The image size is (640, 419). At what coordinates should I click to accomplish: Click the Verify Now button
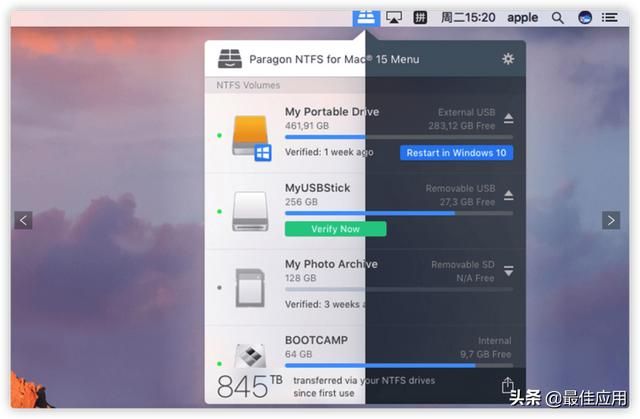tap(336, 229)
